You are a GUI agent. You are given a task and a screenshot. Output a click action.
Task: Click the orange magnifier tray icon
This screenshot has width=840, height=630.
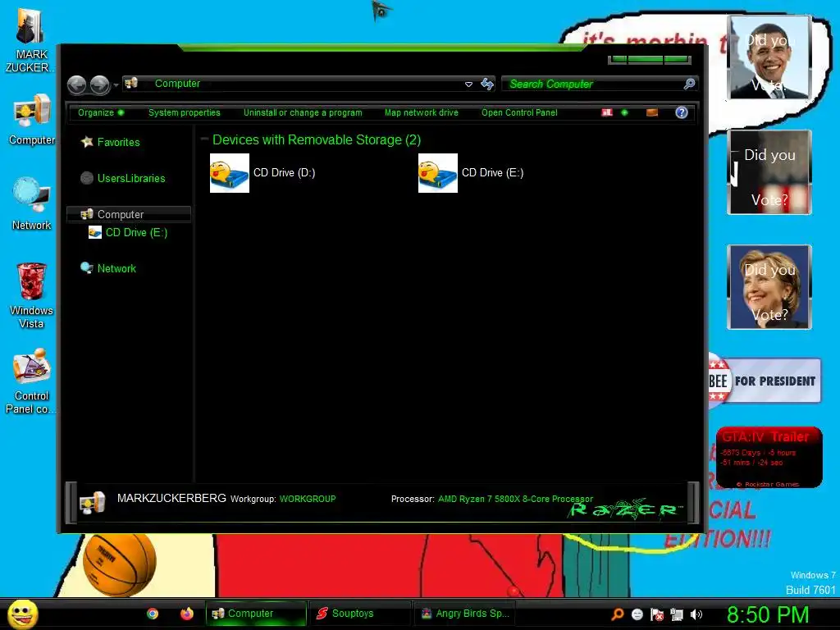pos(617,614)
